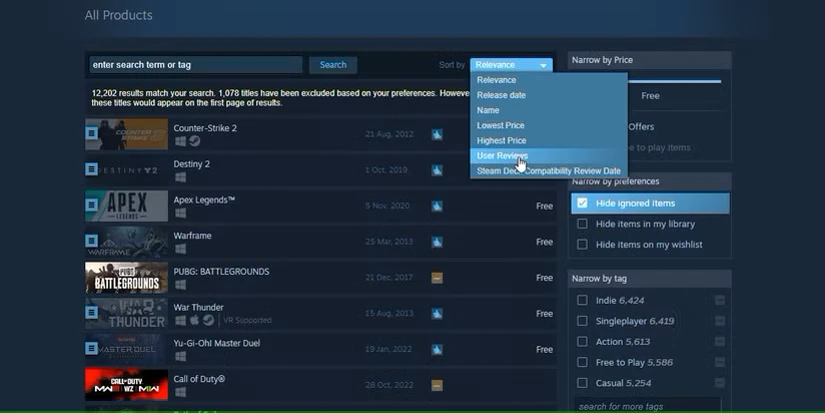Click War Thunder review score icon

tap(437, 314)
